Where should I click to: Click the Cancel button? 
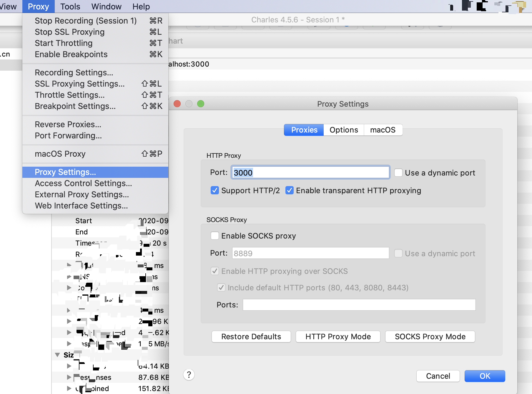[x=438, y=376]
